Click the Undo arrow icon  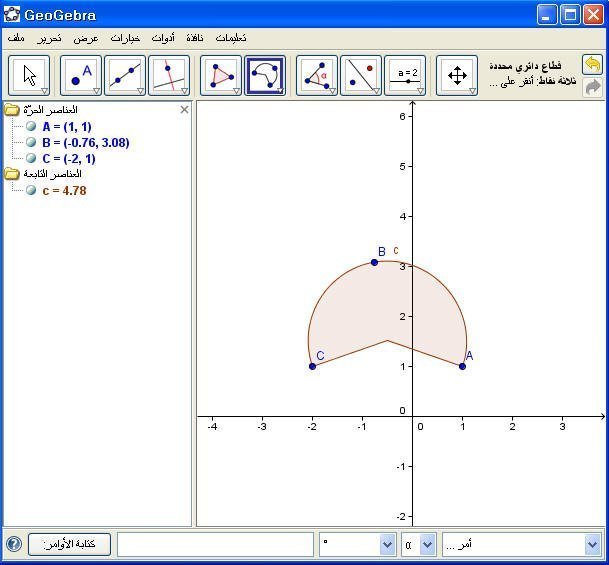point(592,65)
